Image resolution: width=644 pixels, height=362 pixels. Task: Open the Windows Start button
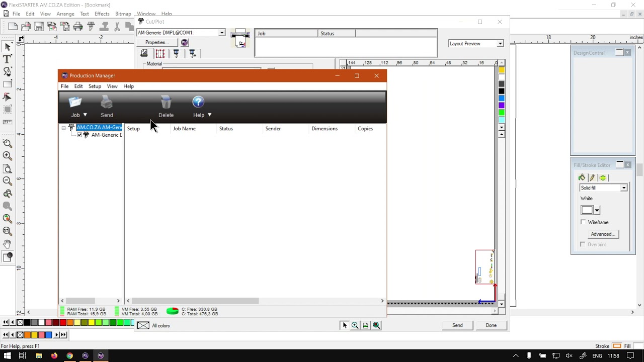click(7, 356)
